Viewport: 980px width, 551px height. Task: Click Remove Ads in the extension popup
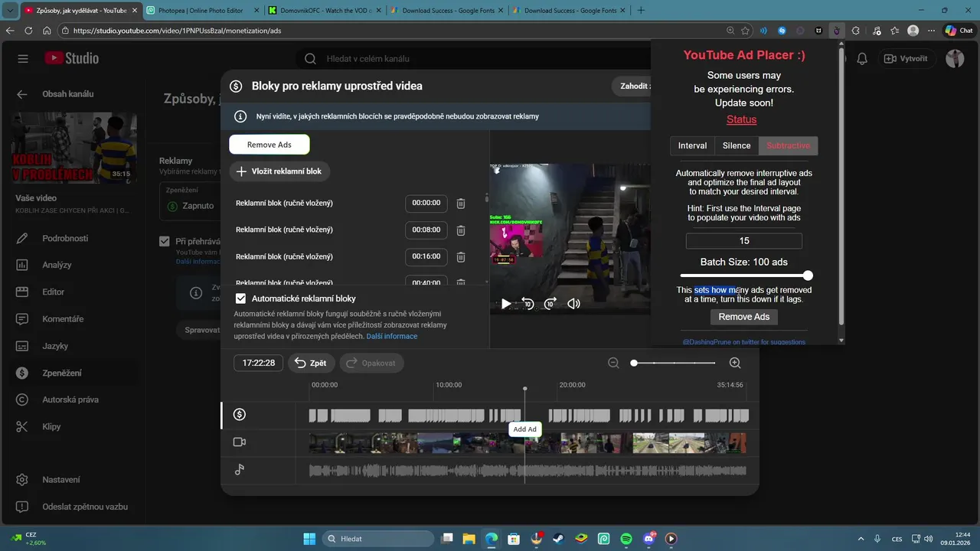pos(744,317)
